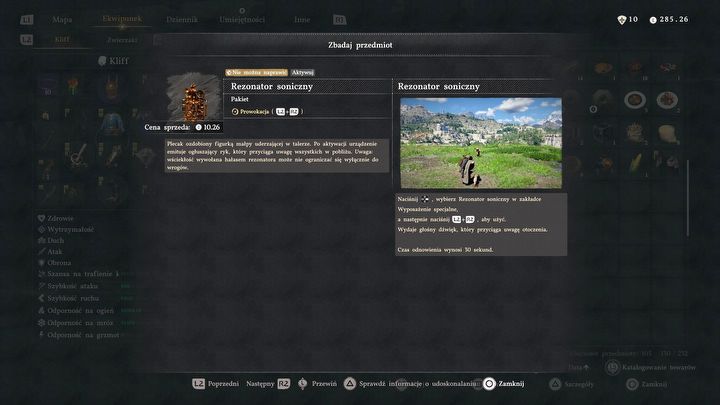The image size is (720, 405).
Task: Select the Inne tab
Action: (302, 20)
